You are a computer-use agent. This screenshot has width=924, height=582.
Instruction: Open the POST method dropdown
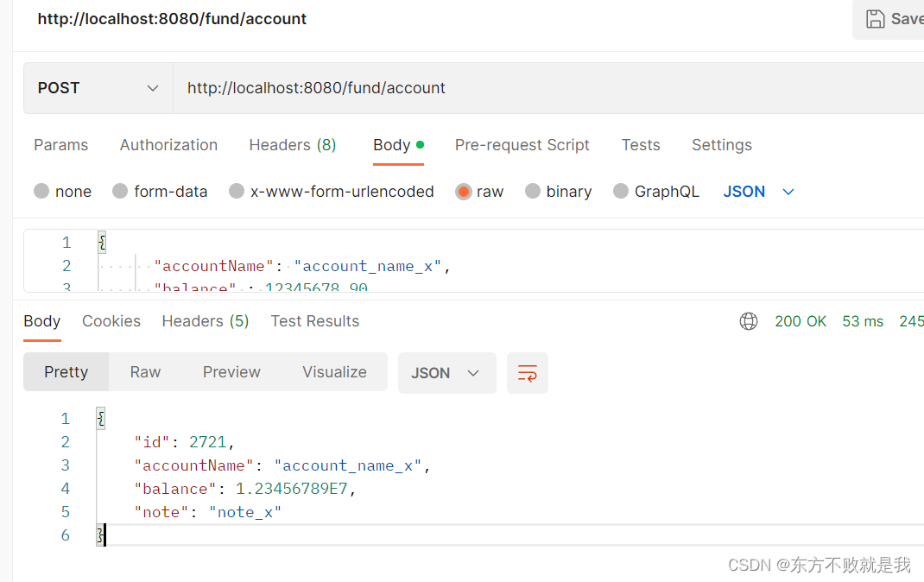pos(98,88)
